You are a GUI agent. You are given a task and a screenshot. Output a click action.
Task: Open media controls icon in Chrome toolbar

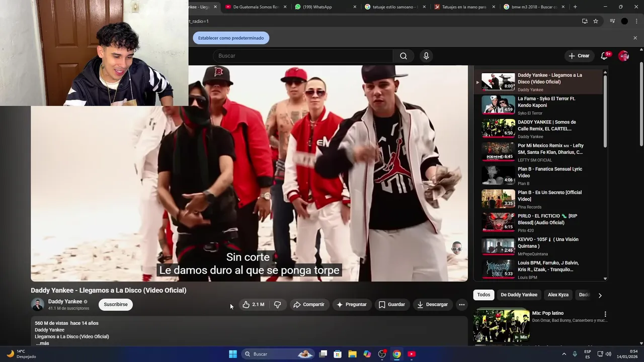click(x=612, y=21)
